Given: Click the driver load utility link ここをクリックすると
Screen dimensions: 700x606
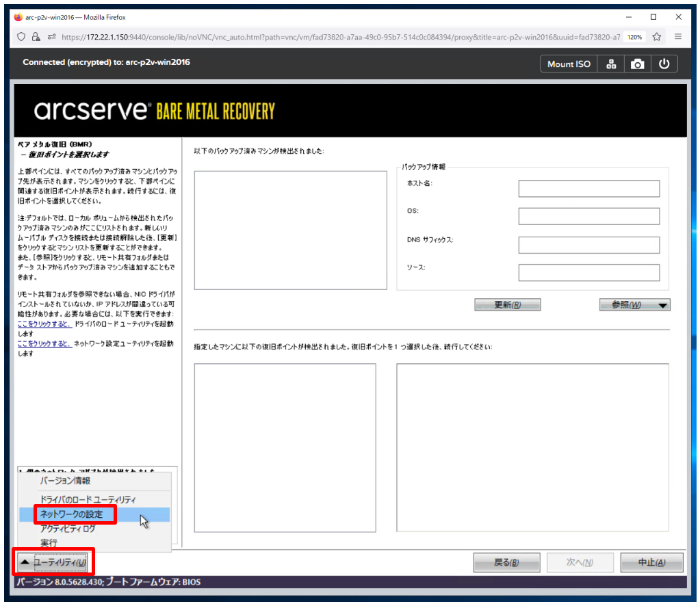Looking at the screenshot, I should 44,324.
